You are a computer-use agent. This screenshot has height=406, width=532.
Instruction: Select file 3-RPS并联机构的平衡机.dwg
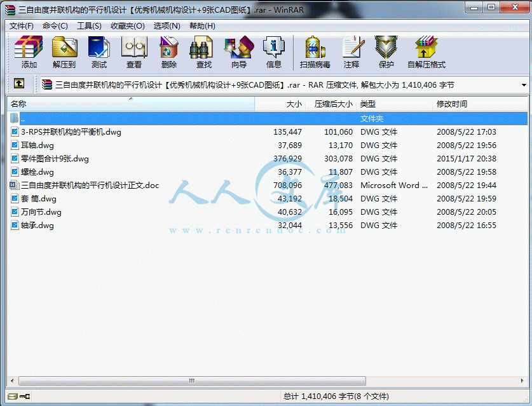(71, 132)
